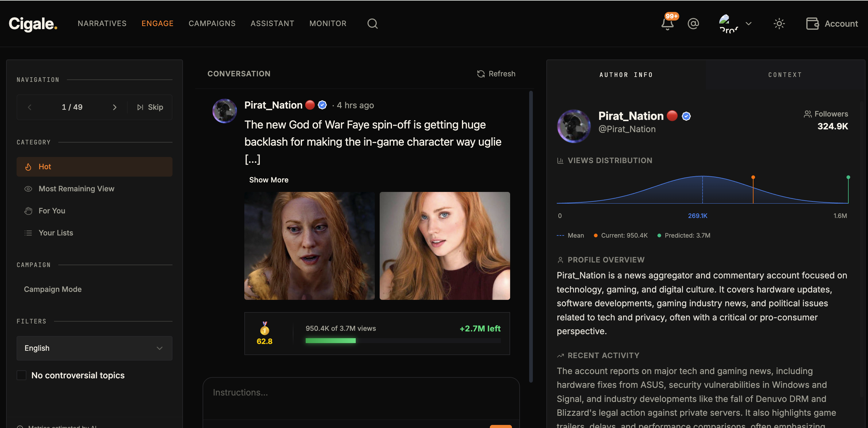
Task: Go to previous conversation arrow
Action: click(30, 107)
